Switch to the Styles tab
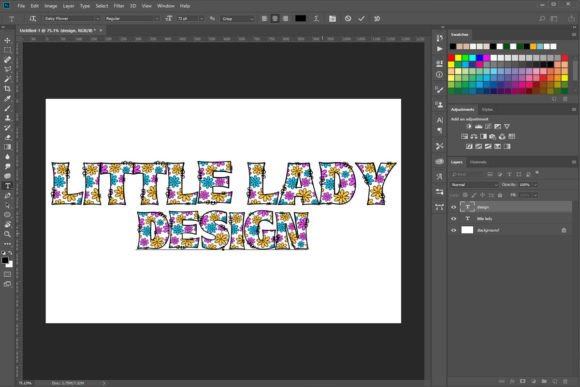 pyautogui.click(x=487, y=110)
